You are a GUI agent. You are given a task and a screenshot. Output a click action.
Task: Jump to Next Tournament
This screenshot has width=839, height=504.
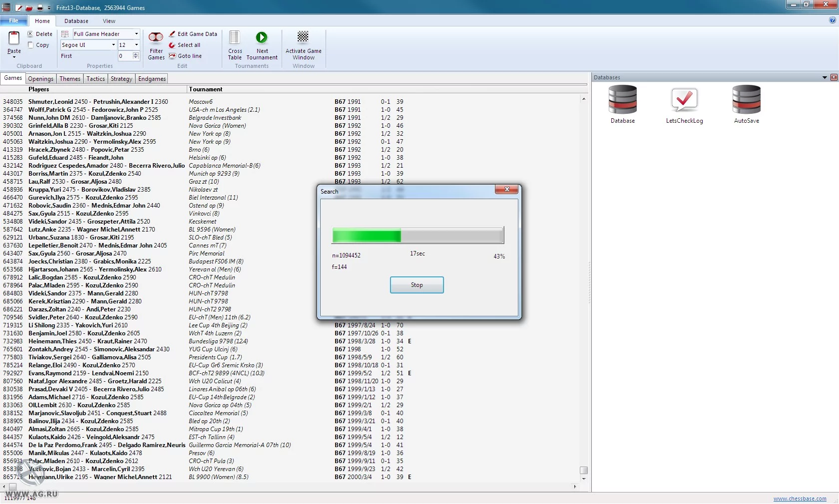pyautogui.click(x=262, y=45)
